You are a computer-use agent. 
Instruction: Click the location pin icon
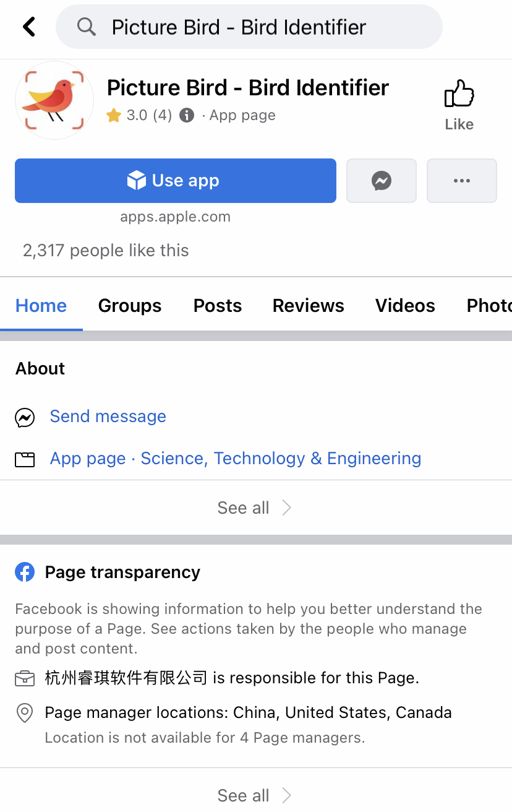tap(25, 713)
